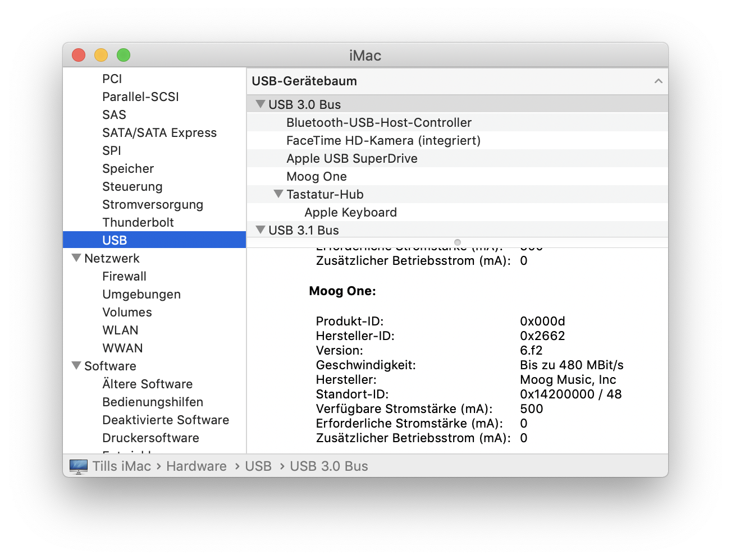Click the iMac computer icon in path bar

[x=79, y=466]
